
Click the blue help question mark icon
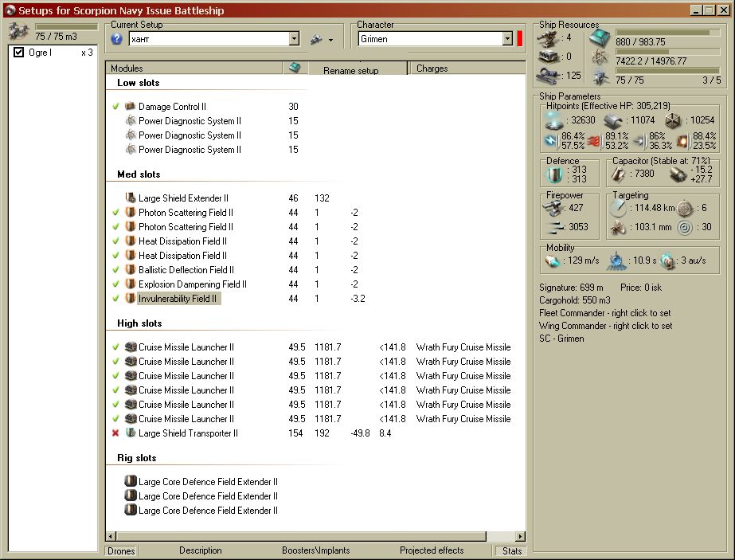pos(117,39)
